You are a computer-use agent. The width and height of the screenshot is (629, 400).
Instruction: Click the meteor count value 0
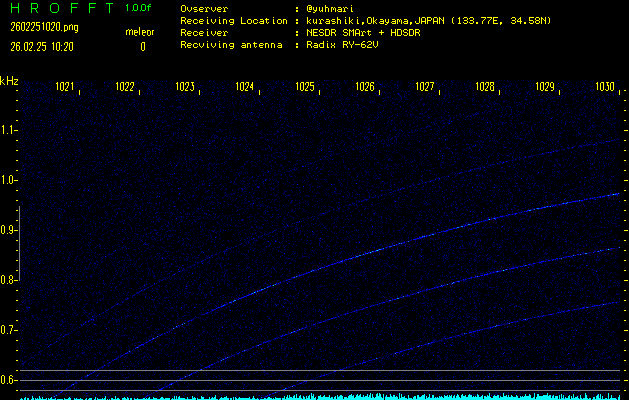coord(142,46)
